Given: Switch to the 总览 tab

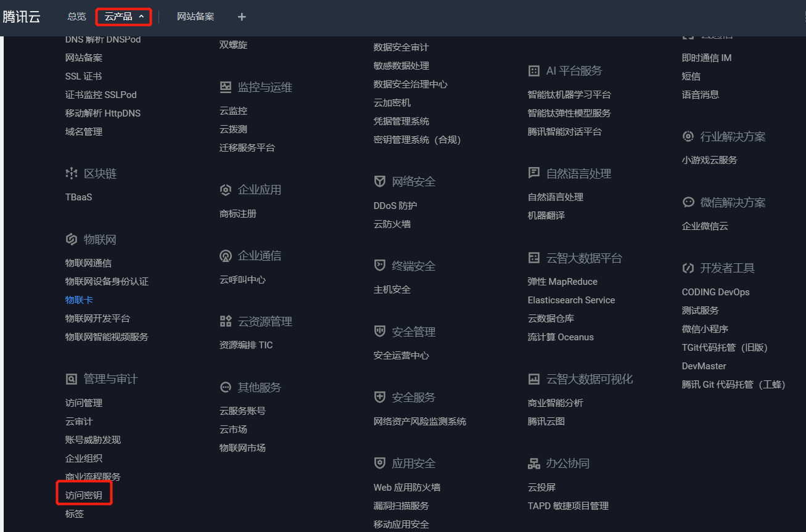Looking at the screenshot, I should 76,17.
